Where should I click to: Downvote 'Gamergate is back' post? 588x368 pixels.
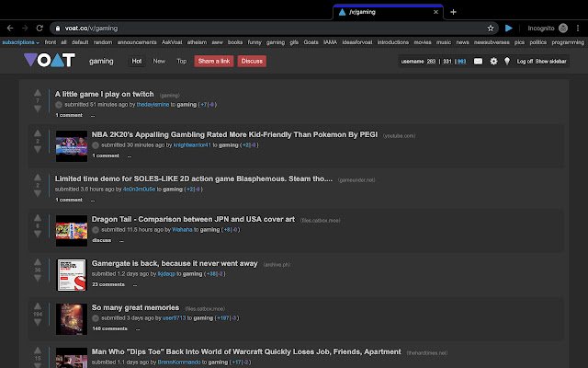pyautogui.click(x=38, y=278)
